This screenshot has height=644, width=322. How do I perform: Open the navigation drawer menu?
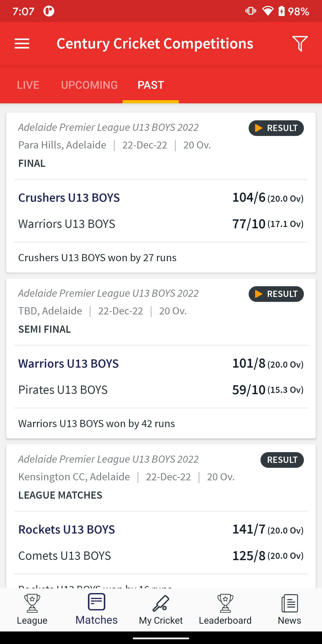tap(22, 44)
